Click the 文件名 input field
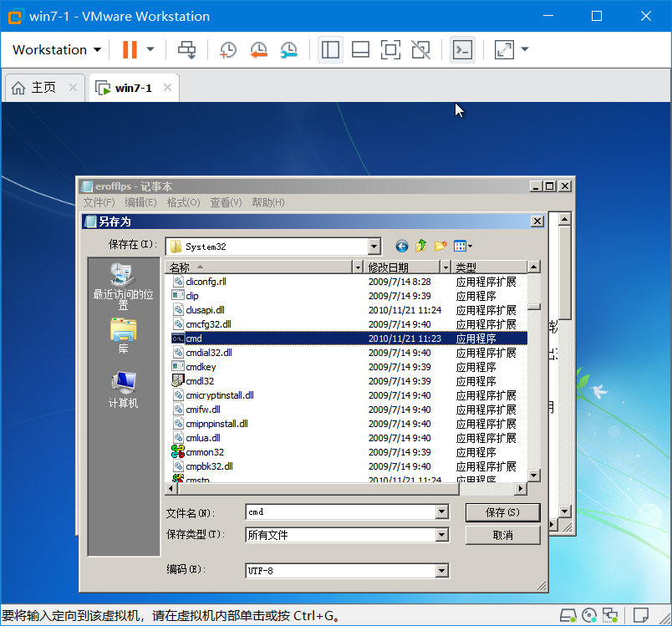Image resolution: width=672 pixels, height=626 pixels. (341, 511)
